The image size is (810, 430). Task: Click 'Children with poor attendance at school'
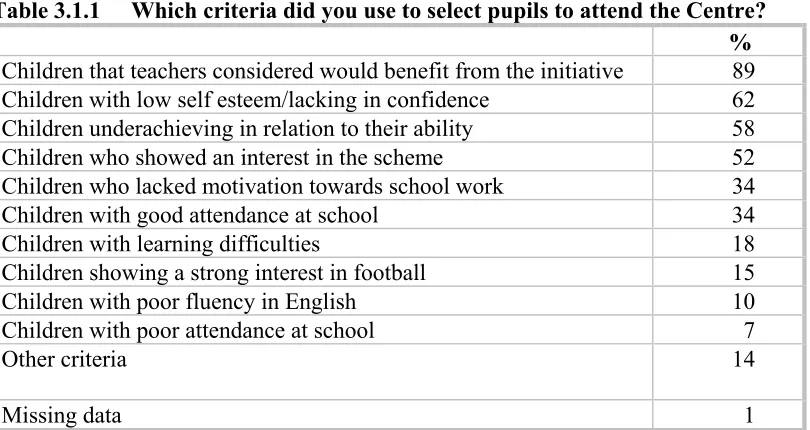188,331
